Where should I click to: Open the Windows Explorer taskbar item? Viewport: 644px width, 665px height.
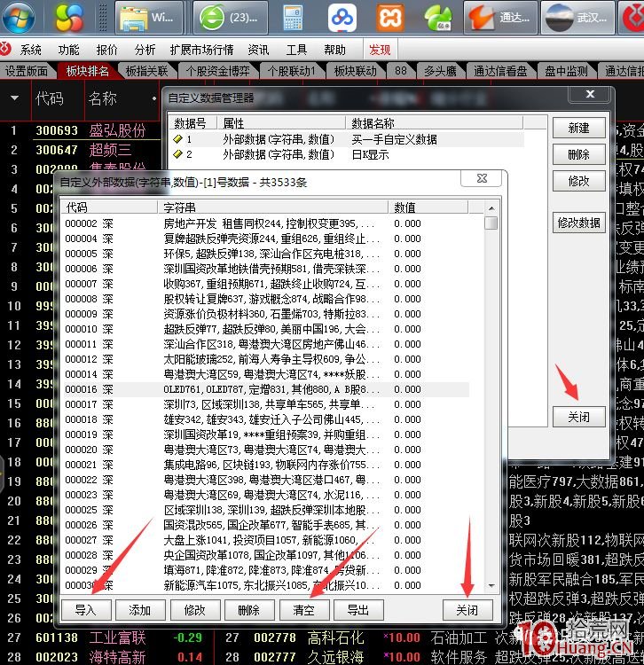[x=149, y=18]
